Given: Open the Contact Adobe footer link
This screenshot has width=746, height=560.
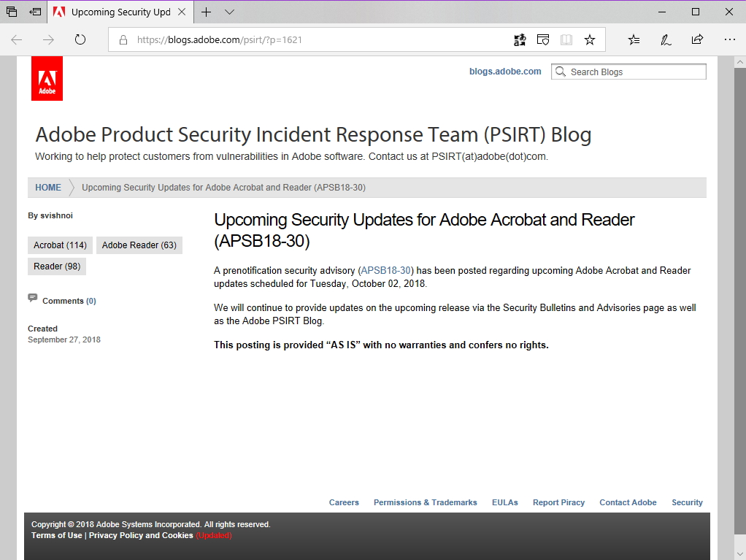Looking at the screenshot, I should (628, 502).
